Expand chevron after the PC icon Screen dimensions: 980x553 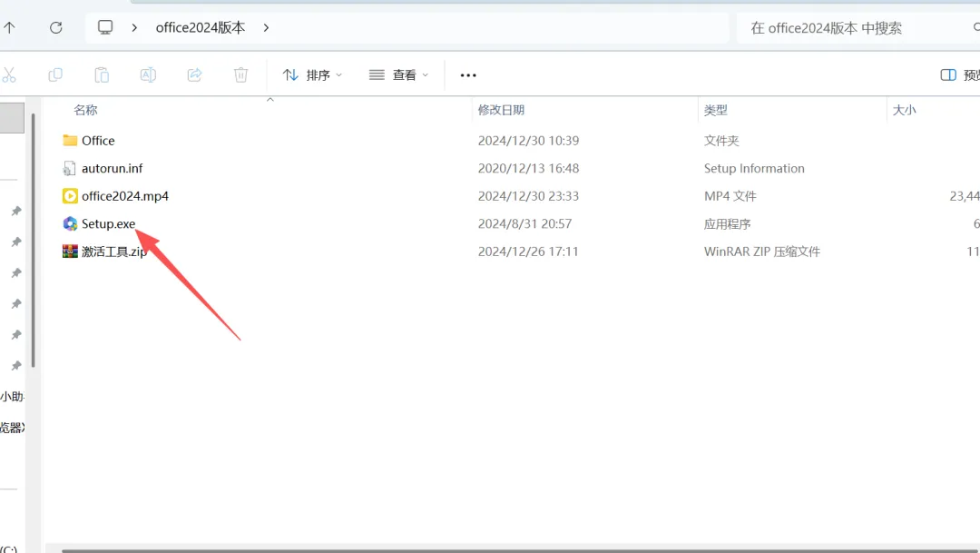(x=134, y=27)
